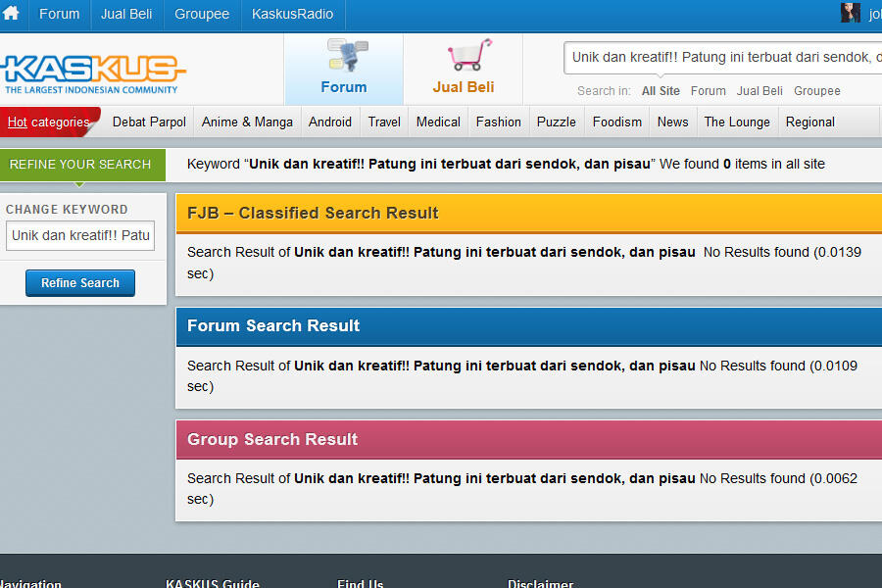Open the News category

click(672, 122)
